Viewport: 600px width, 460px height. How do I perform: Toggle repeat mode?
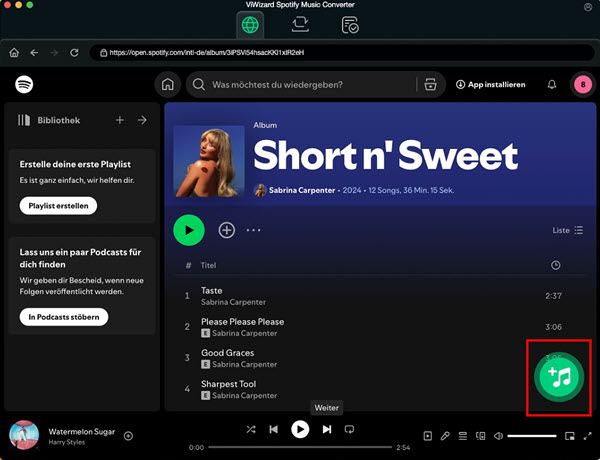coord(349,429)
